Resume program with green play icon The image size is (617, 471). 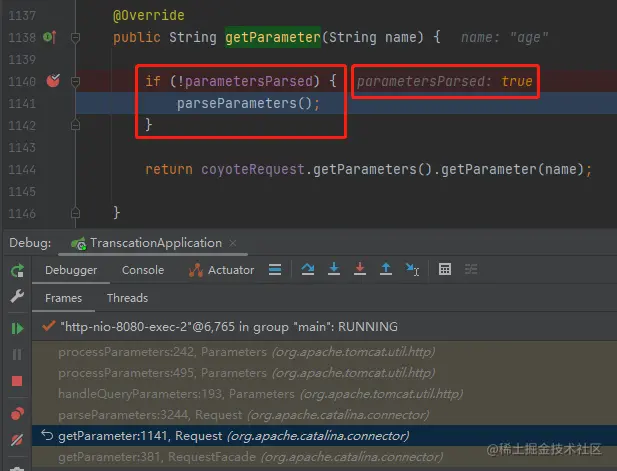coord(17,328)
